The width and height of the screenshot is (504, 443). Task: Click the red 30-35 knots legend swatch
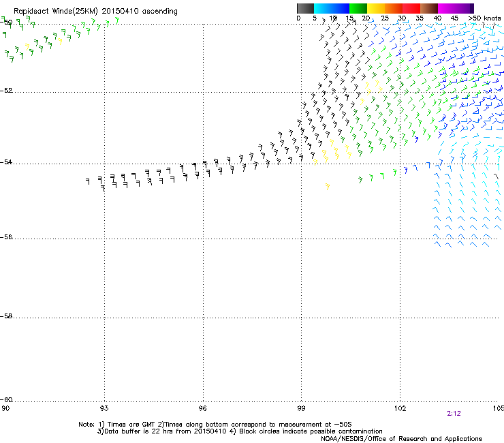click(411, 8)
